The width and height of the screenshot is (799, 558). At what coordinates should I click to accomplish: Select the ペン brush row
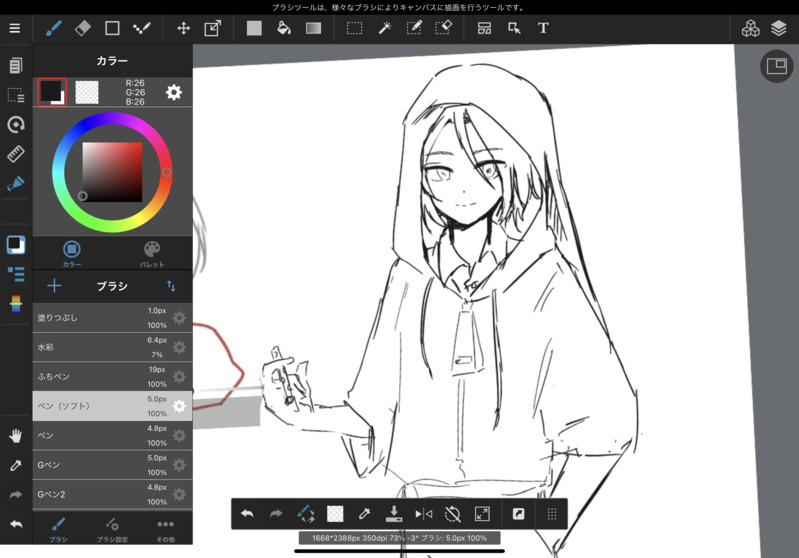tap(112, 436)
